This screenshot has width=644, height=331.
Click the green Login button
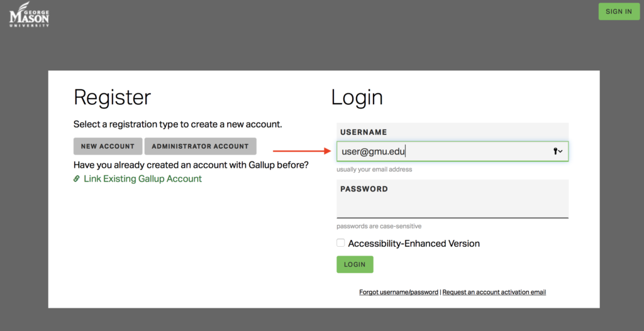coord(355,264)
